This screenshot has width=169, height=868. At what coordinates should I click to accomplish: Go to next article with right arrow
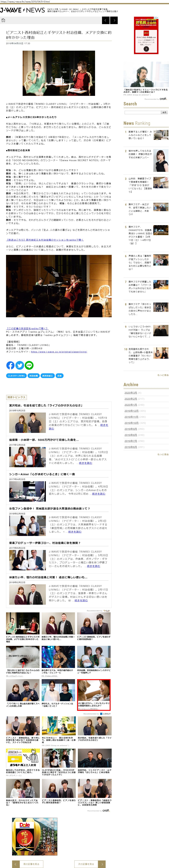114,20
